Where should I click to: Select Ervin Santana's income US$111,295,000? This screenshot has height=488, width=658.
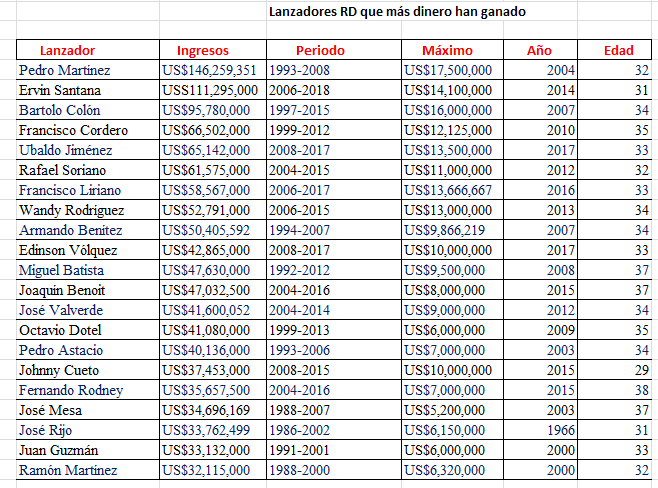click(x=211, y=90)
